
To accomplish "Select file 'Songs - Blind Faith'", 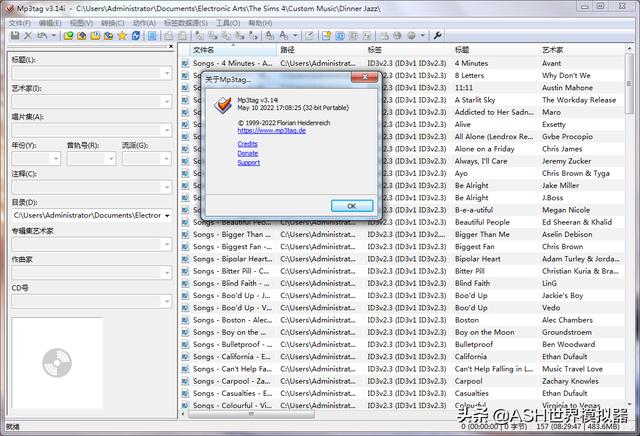I will [231, 283].
